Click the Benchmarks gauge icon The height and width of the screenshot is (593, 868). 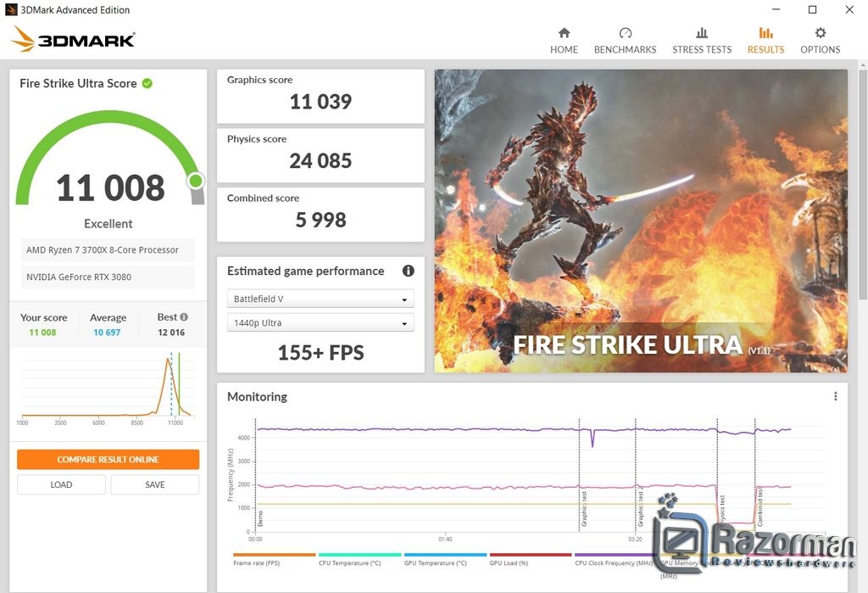[626, 33]
